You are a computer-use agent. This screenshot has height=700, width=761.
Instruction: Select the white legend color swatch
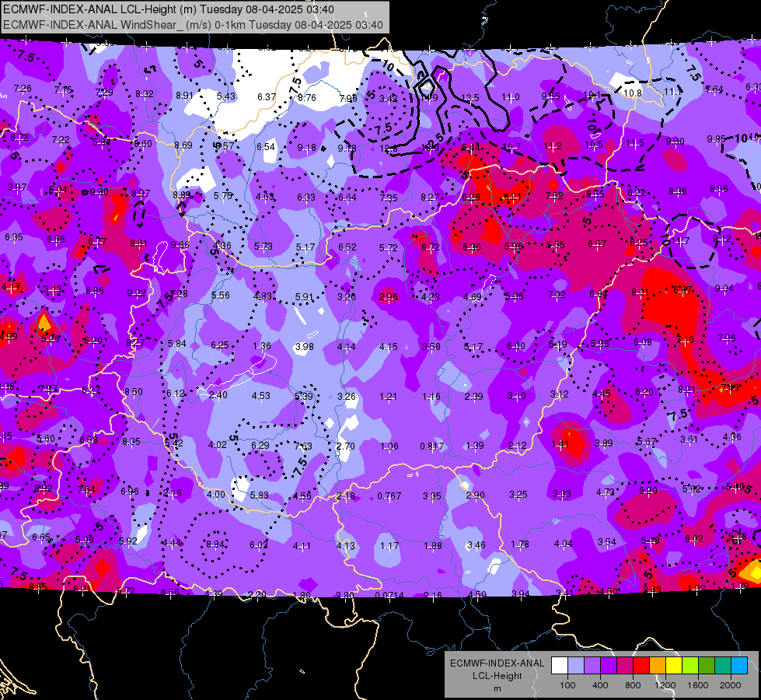[559, 666]
